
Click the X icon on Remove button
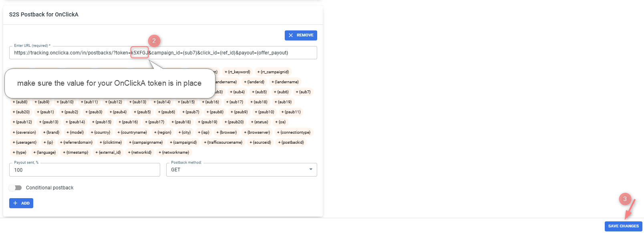[291, 35]
